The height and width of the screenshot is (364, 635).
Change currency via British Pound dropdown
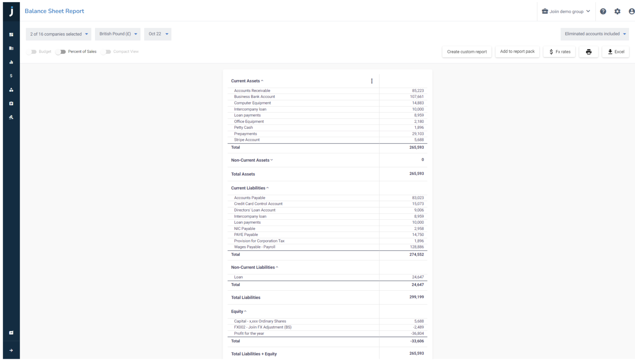coord(117,34)
